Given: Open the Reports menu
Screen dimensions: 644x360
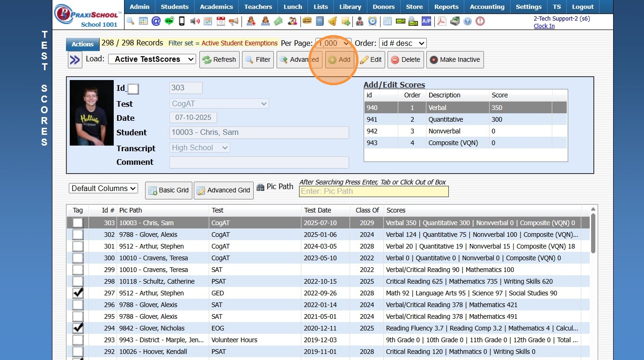Looking at the screenshot, I should point(446,7).
